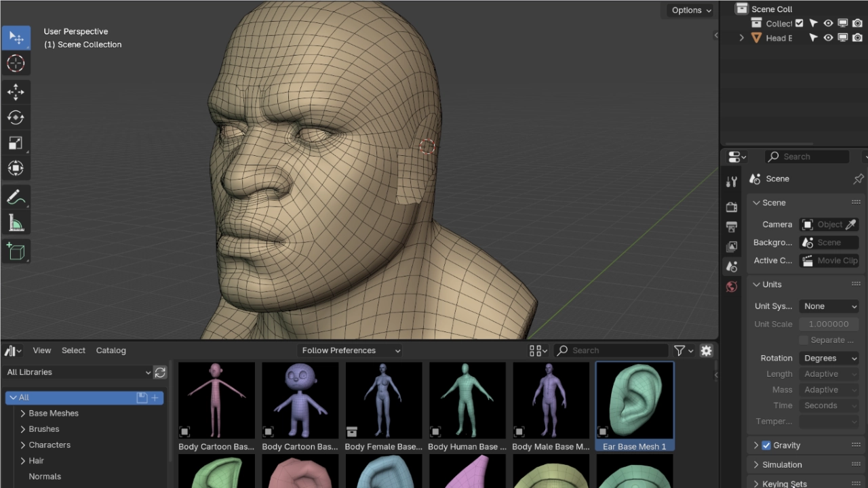Toggle Collection exclude checkbox in outliner

[800, 23]
